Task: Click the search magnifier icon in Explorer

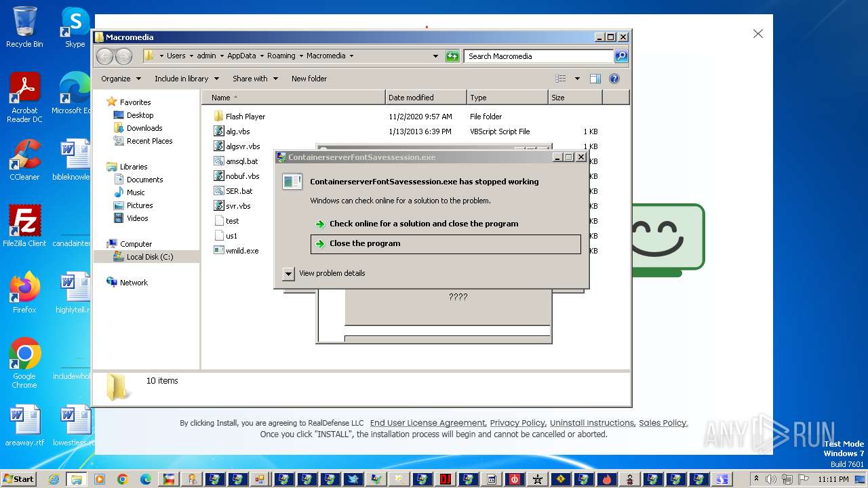Action: pyautogui.click(x=620, y=56)
